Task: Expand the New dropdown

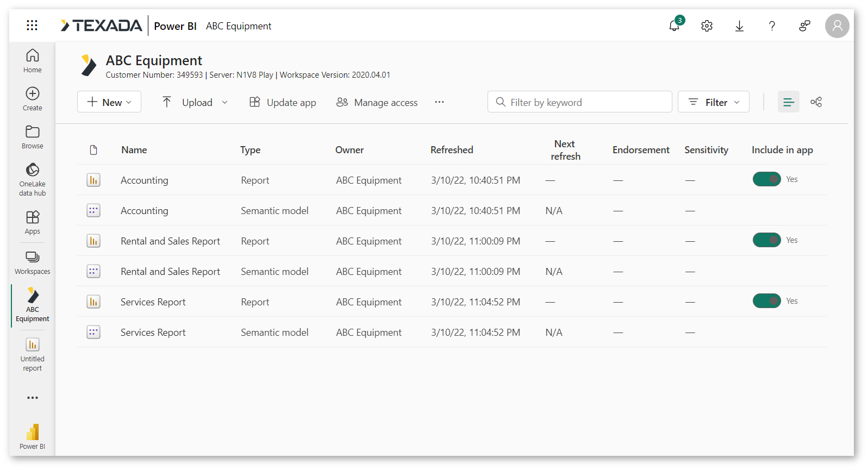Action: [109, 102]
